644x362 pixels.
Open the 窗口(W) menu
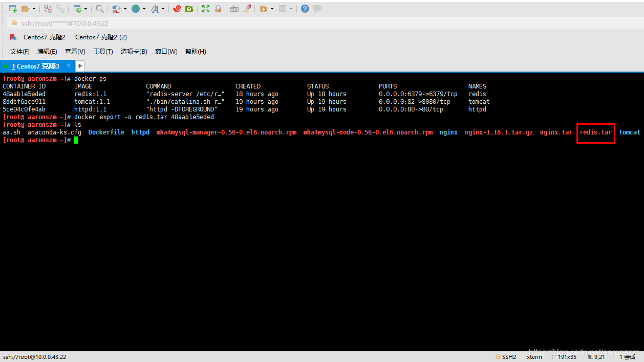pos(166,52)
